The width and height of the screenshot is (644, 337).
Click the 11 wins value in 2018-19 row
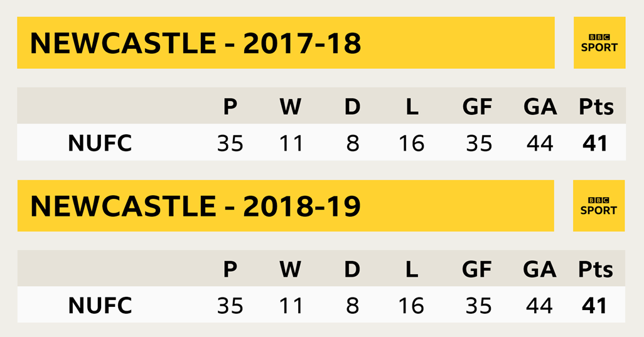(291, 306)
